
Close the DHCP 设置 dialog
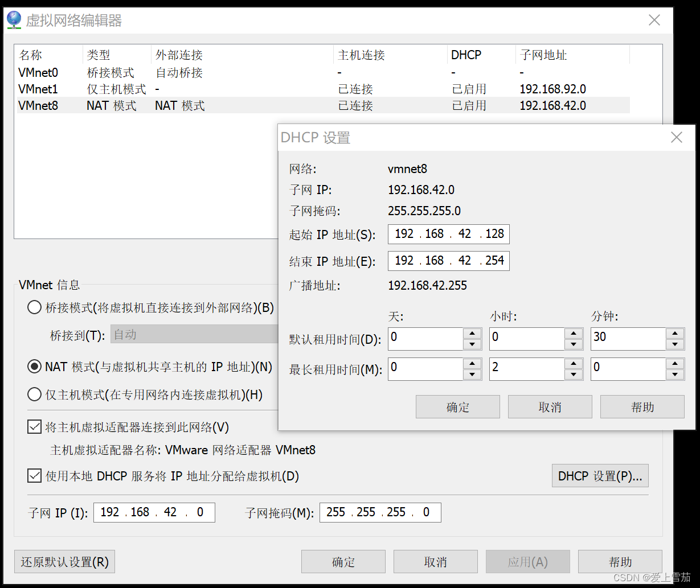point(677,137)
